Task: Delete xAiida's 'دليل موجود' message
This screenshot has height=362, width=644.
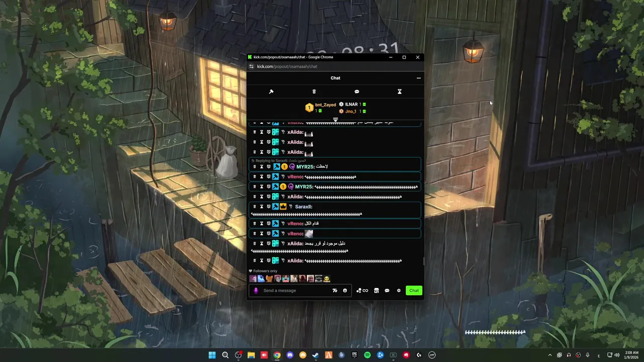Action: tap(255, 243)
